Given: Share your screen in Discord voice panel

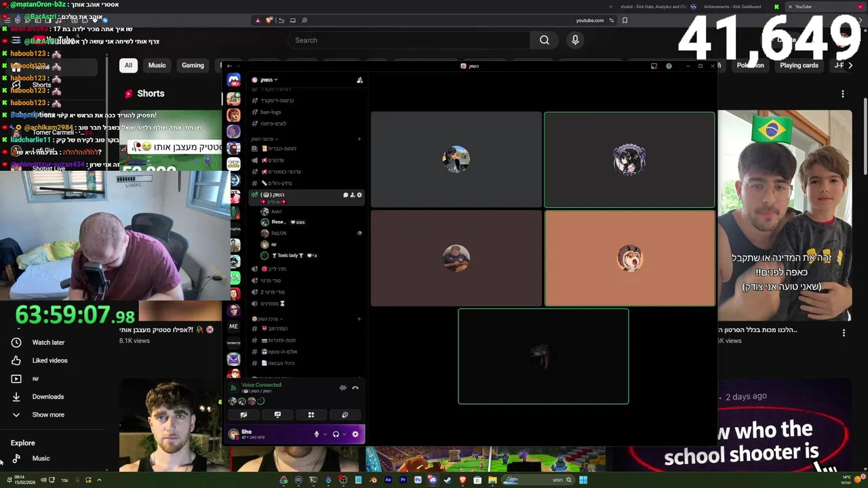Looking at the screenshot, I should pos(277,415).
